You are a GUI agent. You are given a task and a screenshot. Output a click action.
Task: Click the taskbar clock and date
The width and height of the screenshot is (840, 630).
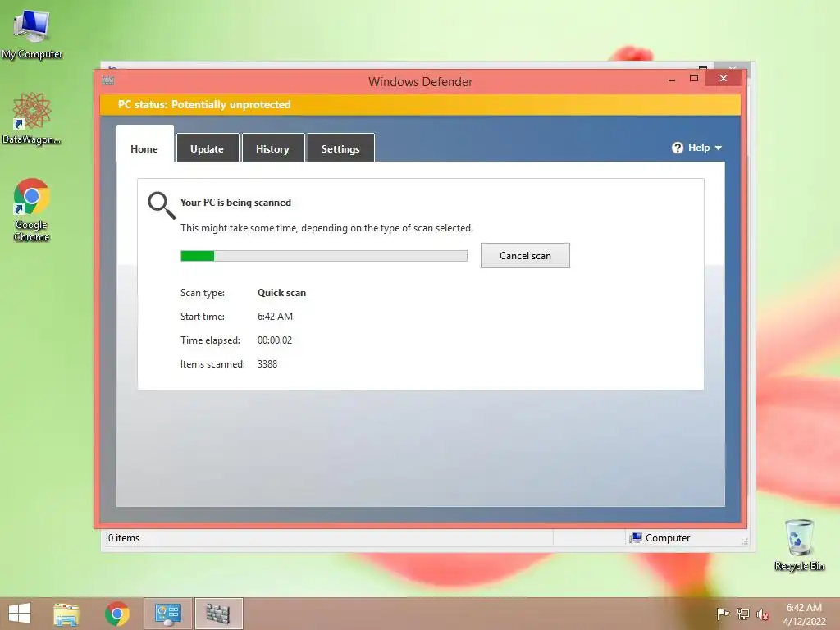(x=804, y=614)
